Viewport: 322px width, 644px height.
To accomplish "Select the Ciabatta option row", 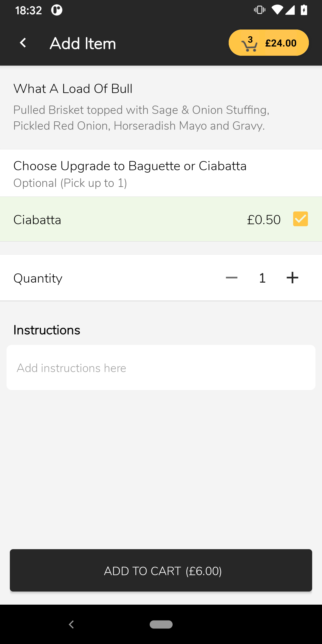I will (161, 219).
